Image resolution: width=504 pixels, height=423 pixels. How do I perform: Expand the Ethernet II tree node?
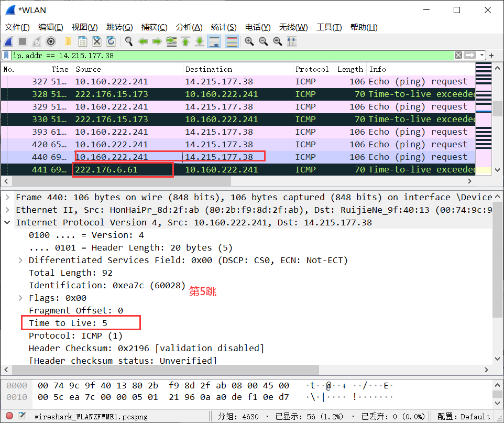coord(7,210)
